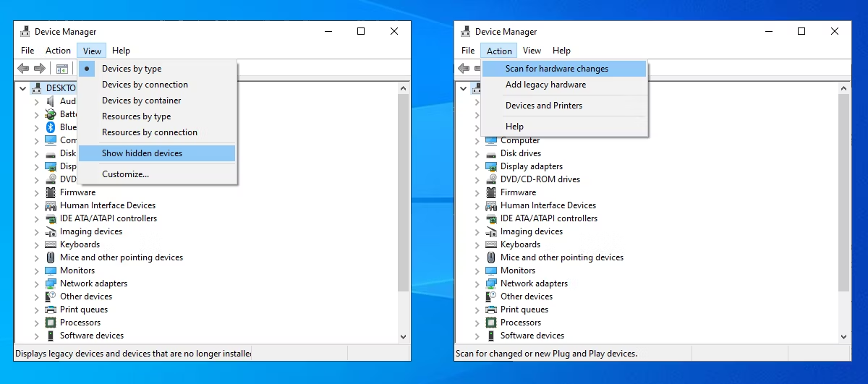Open 'Customize...' from the View menu
This screenshot has height=384, width=868.
(125, 174)
